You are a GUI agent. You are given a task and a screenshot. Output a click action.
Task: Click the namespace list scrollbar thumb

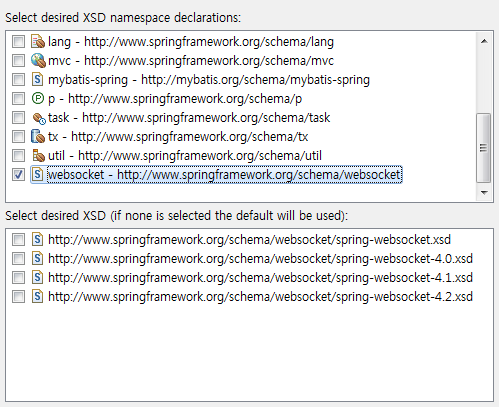tap(484, 148)
